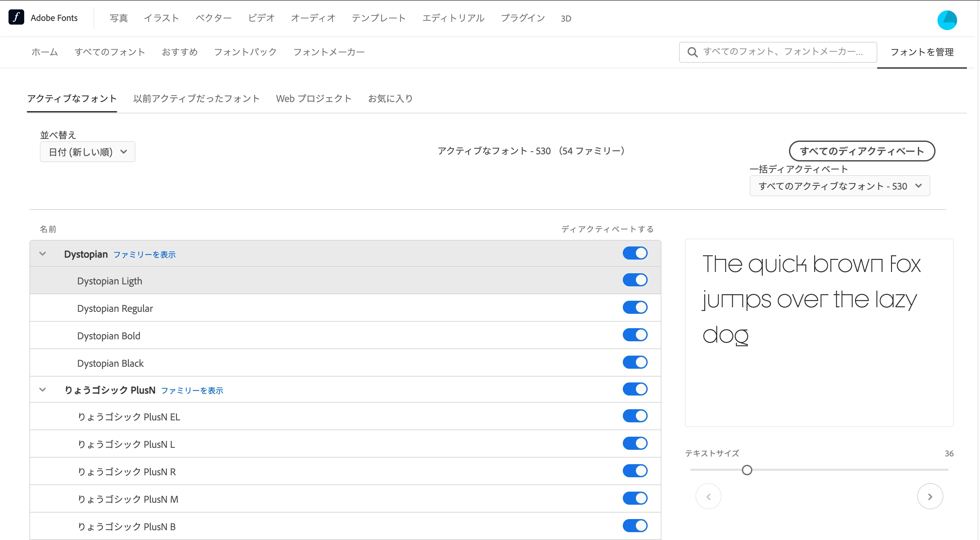Click the テキストサイズ slider handle
This screenshot has width=980, height=540.
click(747, 470)
